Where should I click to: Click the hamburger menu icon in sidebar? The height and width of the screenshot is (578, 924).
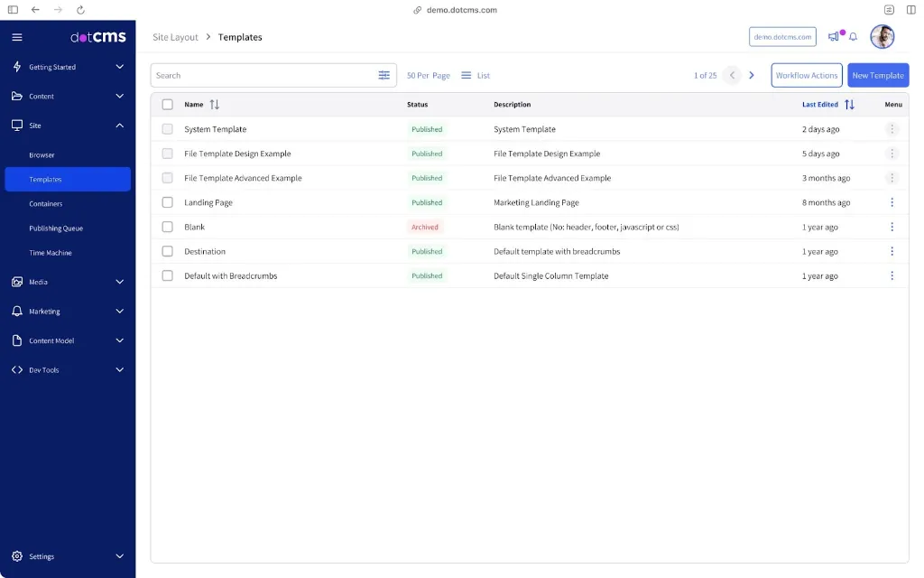(17, 37)
